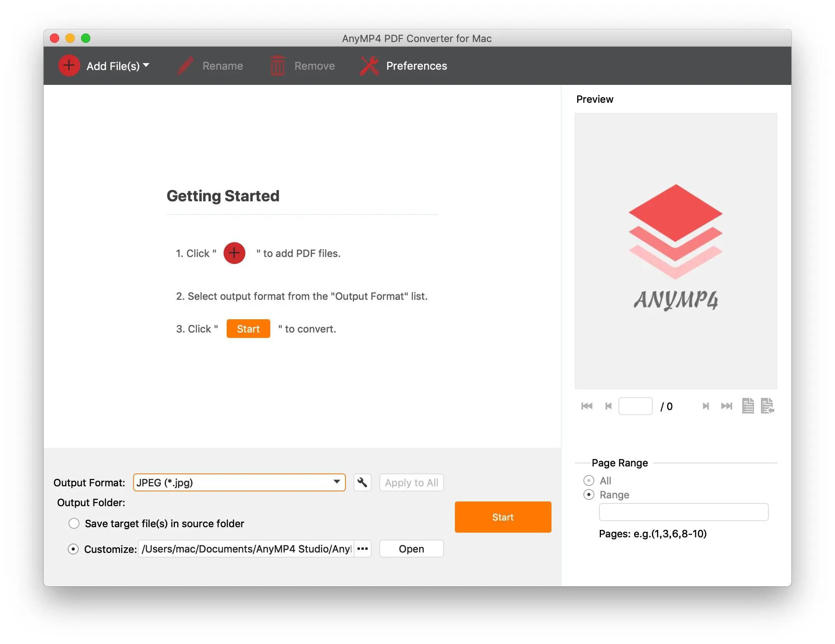Image resolution: width=835 pixels, height=644 pixels.
Task: Open the Add File(s) dropdown arrow
Action: click(146, 65)
